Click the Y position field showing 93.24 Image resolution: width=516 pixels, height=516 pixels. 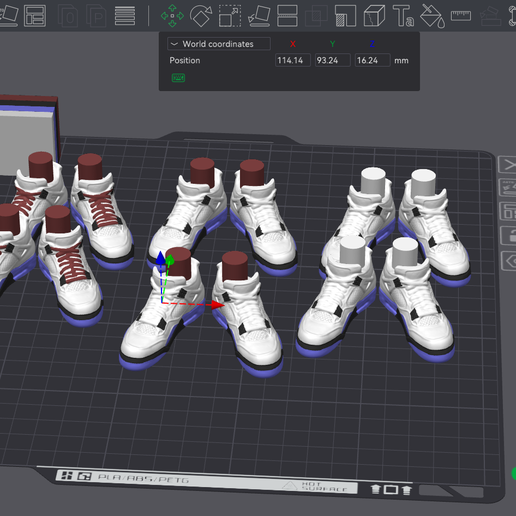(332, 60)
